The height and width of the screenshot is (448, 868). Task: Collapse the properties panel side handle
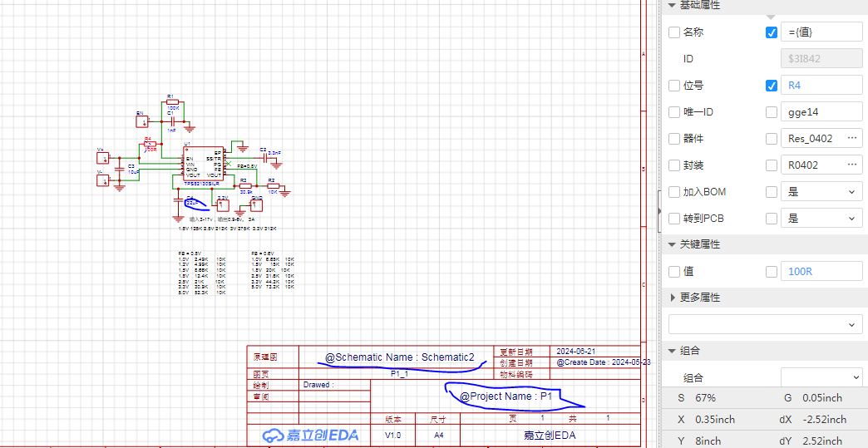click(659, 211)
